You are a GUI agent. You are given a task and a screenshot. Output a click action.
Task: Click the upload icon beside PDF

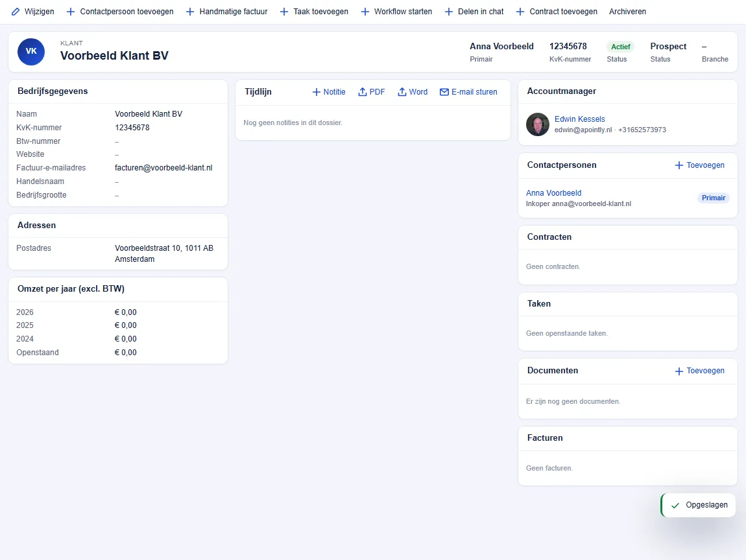coord(363,92)
